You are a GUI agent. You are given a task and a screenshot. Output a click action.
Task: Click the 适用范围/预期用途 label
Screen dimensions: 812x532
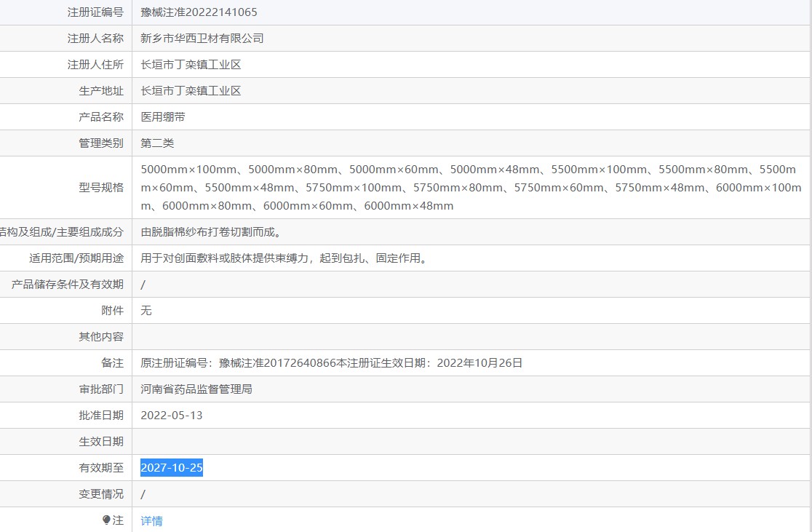[76, 258]
